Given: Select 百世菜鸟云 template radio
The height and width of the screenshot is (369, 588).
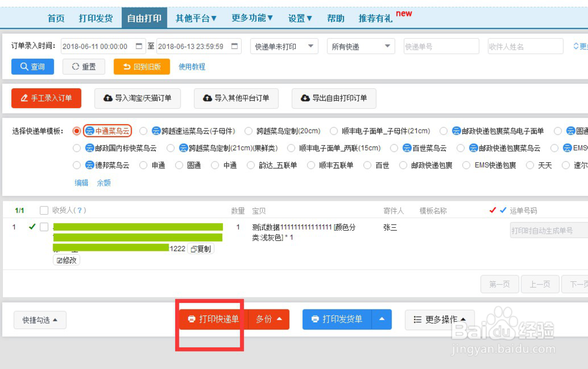Looking at the screenshot, I should pos(394,148).
